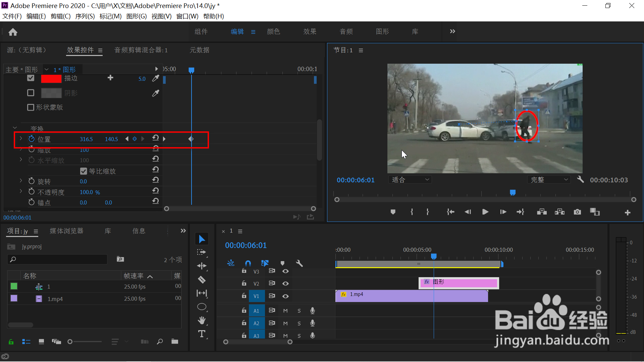This screenshot has width=644, height=362.
Task: Hide track V2 with eye icon
Action: point(285,284)
